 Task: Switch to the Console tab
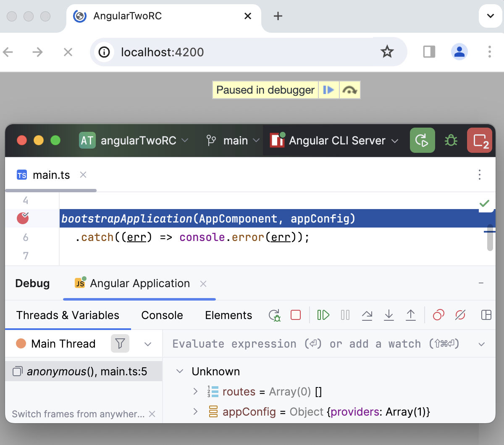tap(162, 315)
